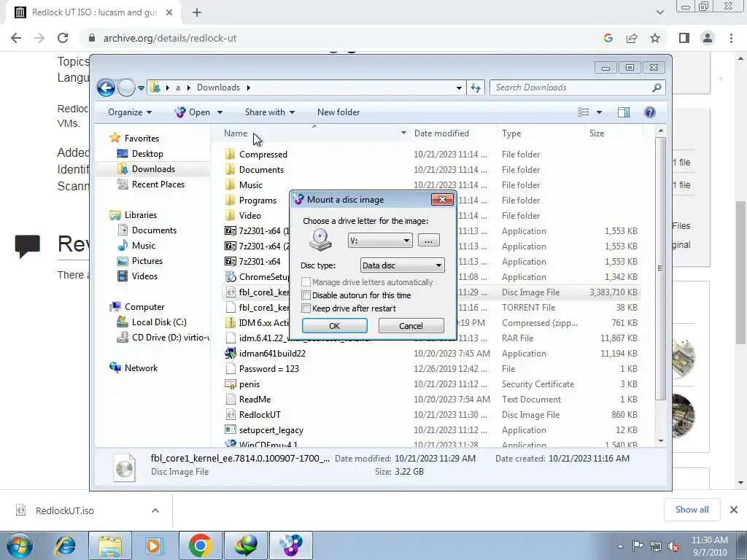Click the browse '...' button in Mount dialog

pyautogui.click(x=428, y=241)
